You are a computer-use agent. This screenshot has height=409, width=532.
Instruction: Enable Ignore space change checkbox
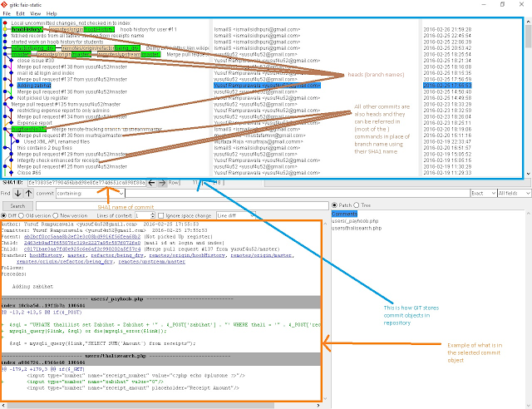click(x=160, y=215)
